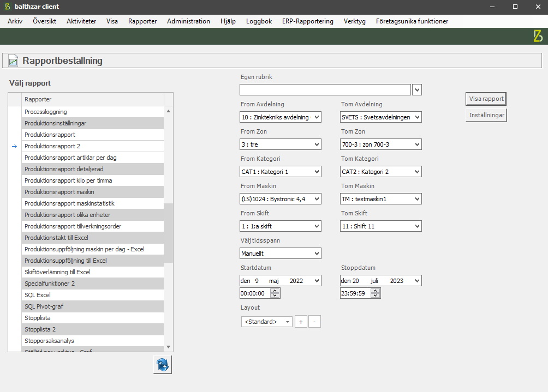Select the SQL Pivot-graf report
The image size is (548, 392).
pos(93,306)
